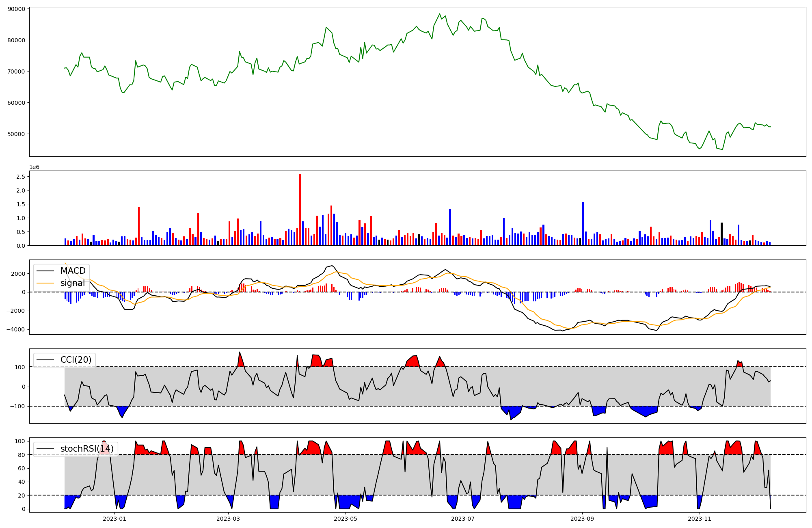Click the tall blue volume bar near 2023-09
This screenshot has width=812, height=528.
coord(583,224)
